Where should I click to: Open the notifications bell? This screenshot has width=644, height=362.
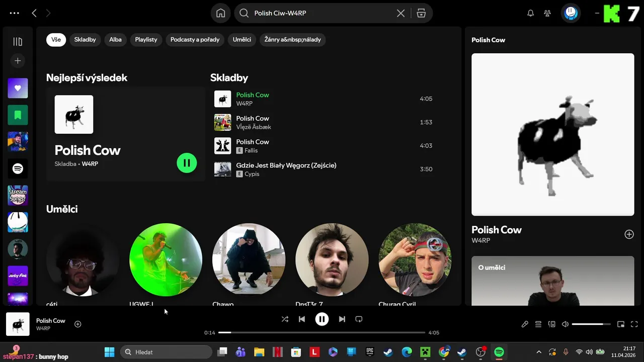coord(530,14)
